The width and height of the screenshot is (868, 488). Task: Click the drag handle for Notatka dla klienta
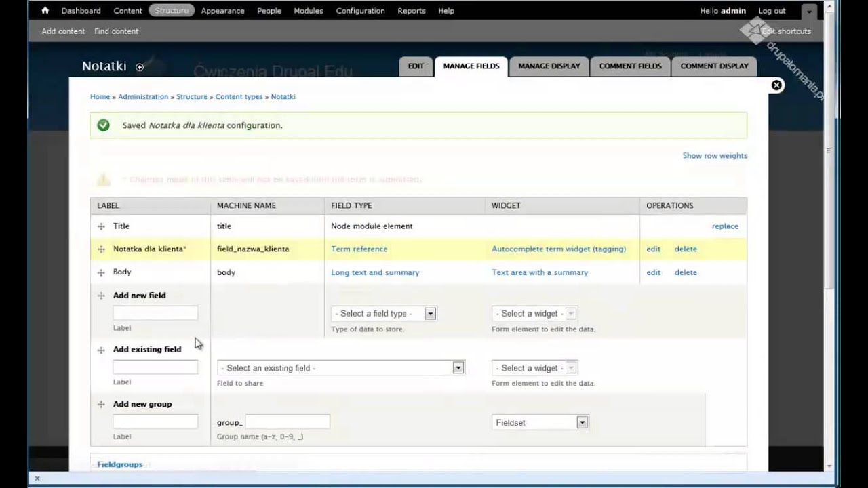(101, 249)
